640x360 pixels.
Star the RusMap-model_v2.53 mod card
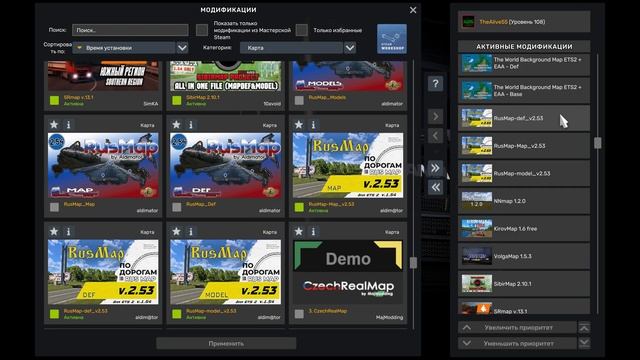point(176,231)
